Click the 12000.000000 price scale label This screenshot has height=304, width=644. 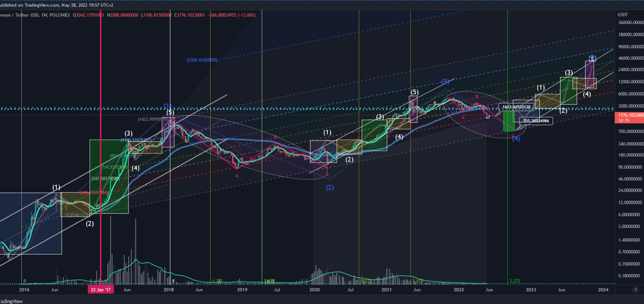[x=631, y=82]
